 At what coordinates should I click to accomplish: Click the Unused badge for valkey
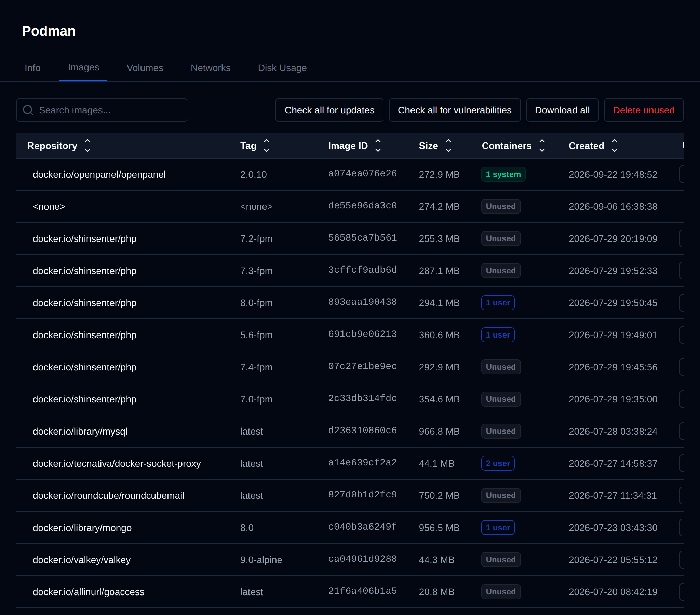(x=501, y=560)
